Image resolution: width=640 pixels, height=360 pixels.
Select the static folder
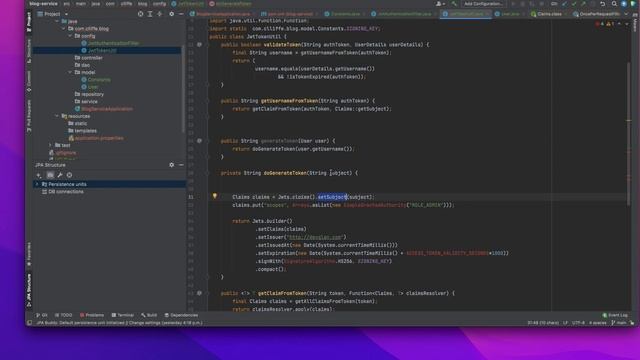(x=78, y=123)
